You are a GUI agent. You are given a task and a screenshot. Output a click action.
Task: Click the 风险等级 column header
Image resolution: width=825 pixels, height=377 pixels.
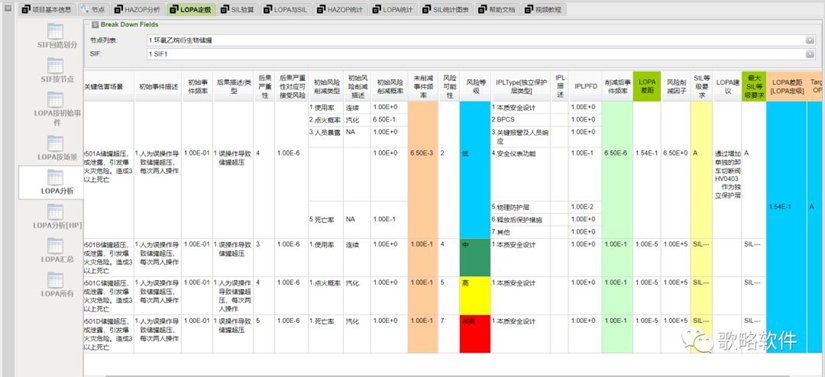click(x=475, y=86)
